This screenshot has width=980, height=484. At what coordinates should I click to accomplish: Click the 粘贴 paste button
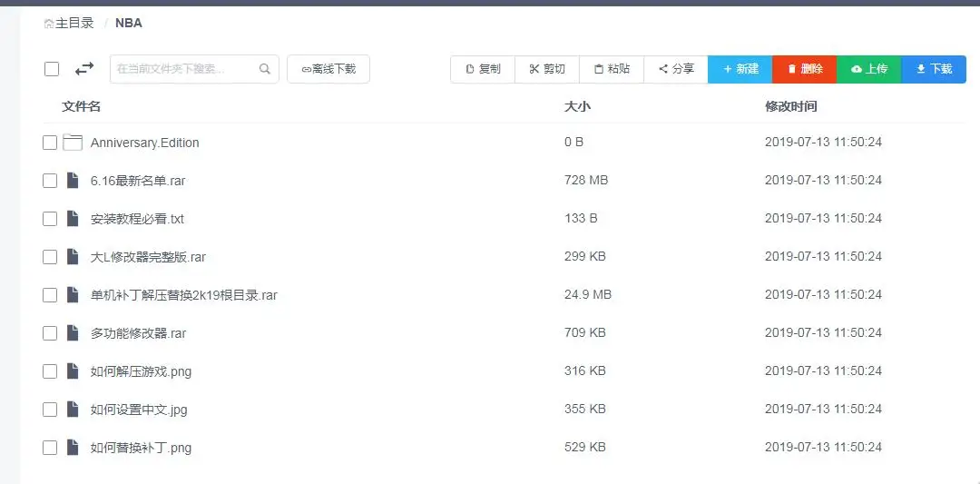tap(612, 69)
